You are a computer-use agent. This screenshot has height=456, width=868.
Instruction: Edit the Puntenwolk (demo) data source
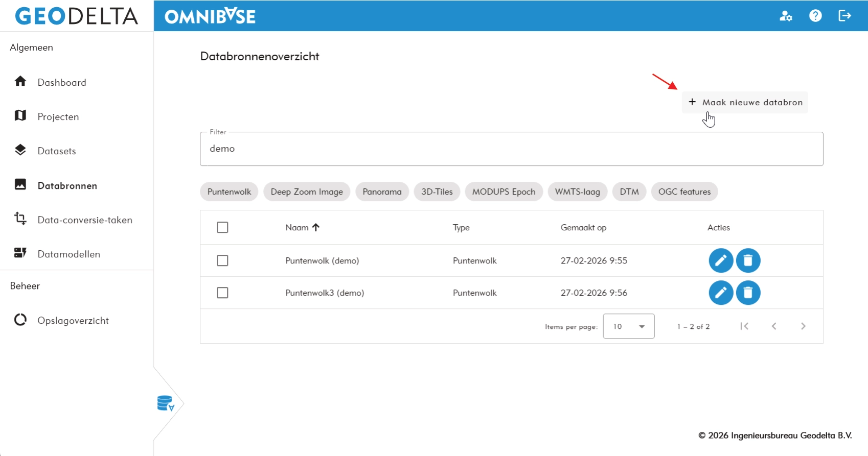(x=721, y=260)
